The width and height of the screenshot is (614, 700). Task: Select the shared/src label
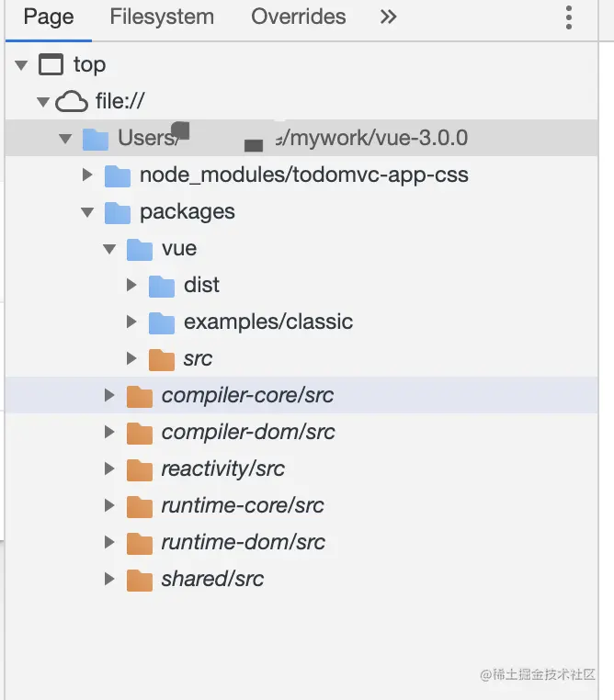[x=212, y=579]
